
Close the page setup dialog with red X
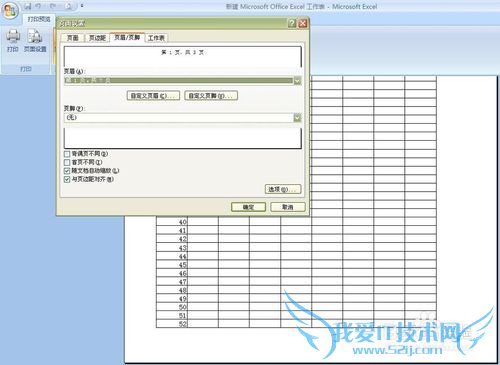pos(303,23)
